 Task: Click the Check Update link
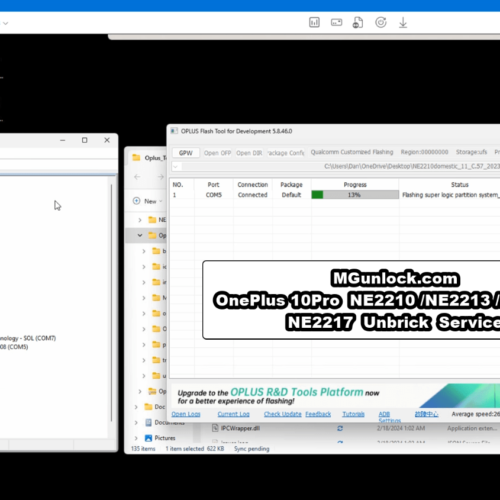(x=283, y=414)
